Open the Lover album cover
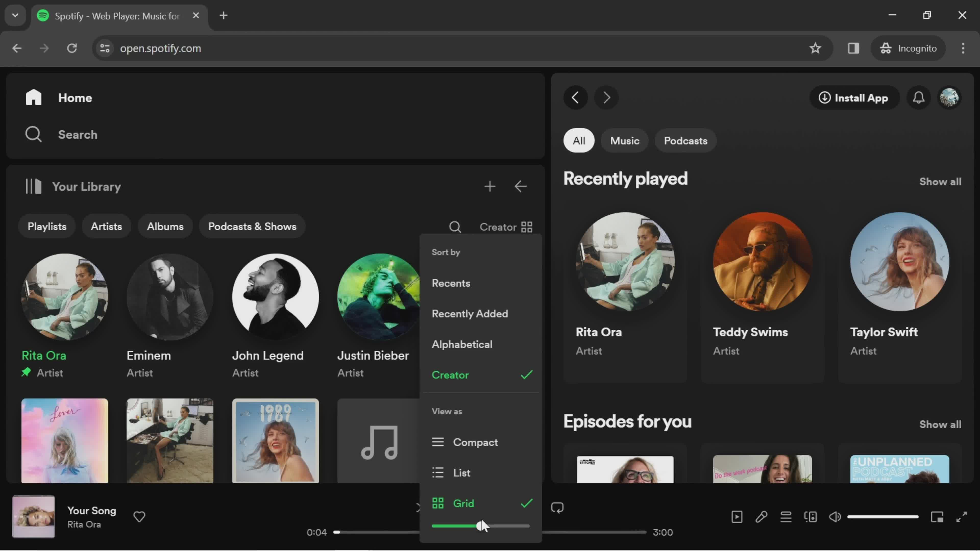 pos(65,441)
